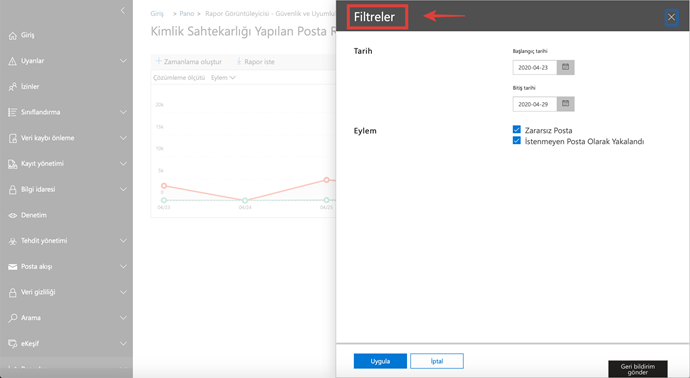Open the Eylem dropdown above chart
Image resolution: width=690 pixels, height=378 pixels.
click(x=223, y=77)
